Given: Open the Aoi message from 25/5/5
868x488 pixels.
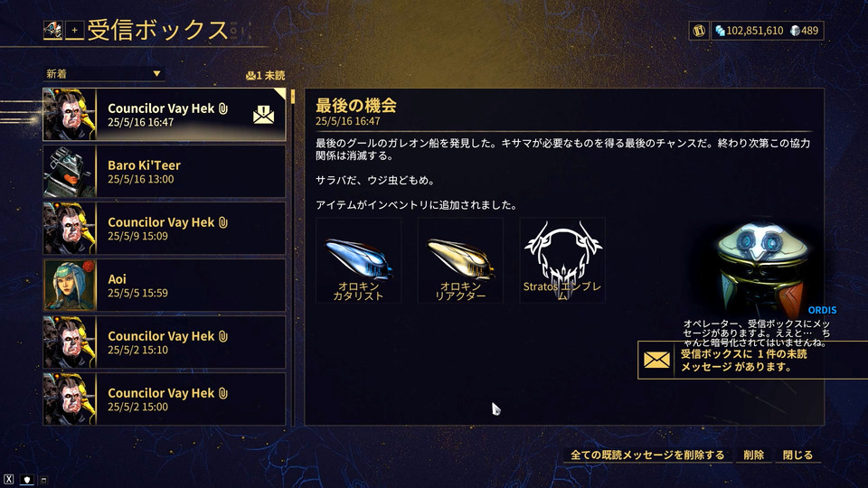Looking at the screenshot, I should pos(165,286).
